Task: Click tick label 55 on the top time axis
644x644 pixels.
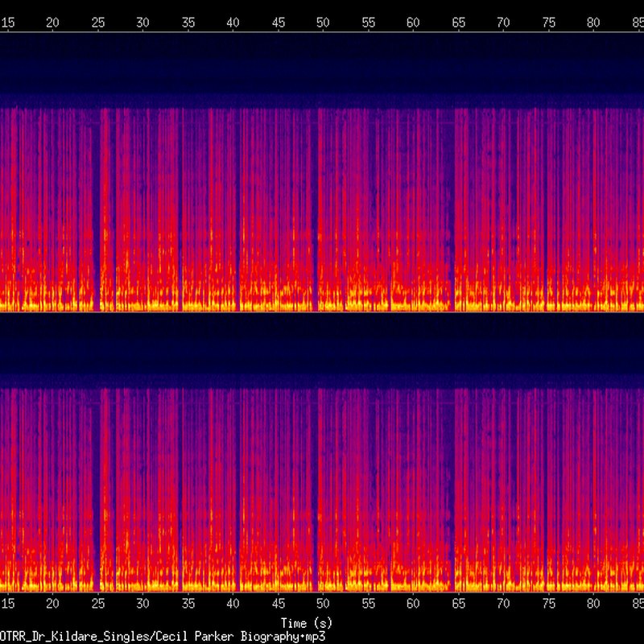Action: tap(369, 23)
